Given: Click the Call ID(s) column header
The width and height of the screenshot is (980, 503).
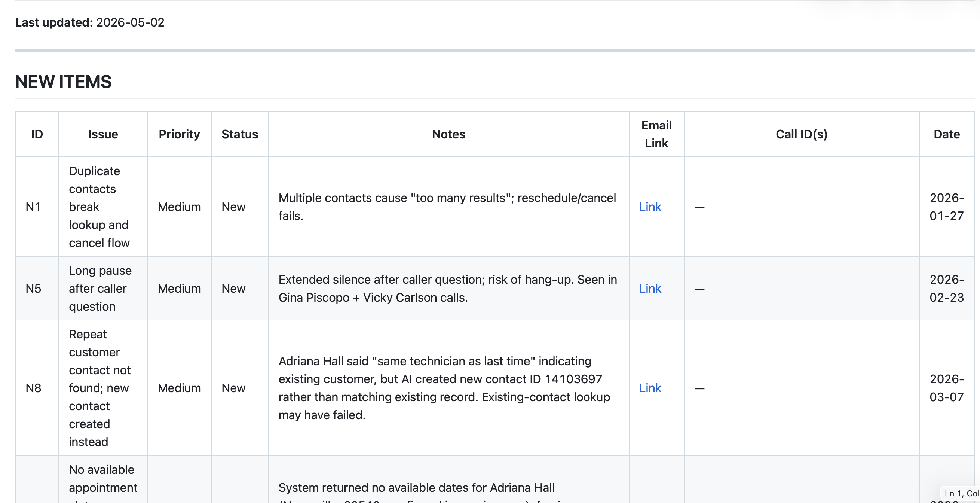Looking at the screenshot, I should tap(802, 134).
